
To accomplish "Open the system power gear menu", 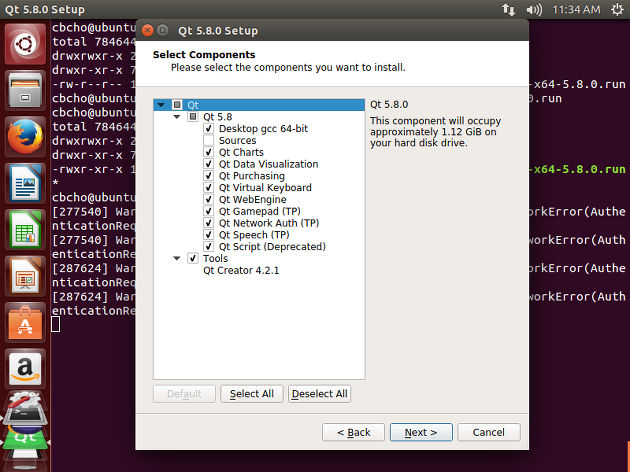I will 617,9.
